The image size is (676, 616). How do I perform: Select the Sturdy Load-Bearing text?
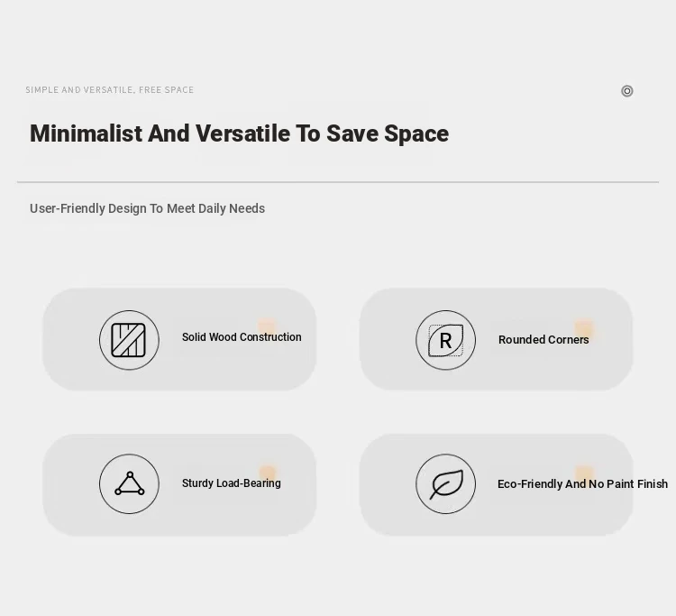(x=232, y=483)
